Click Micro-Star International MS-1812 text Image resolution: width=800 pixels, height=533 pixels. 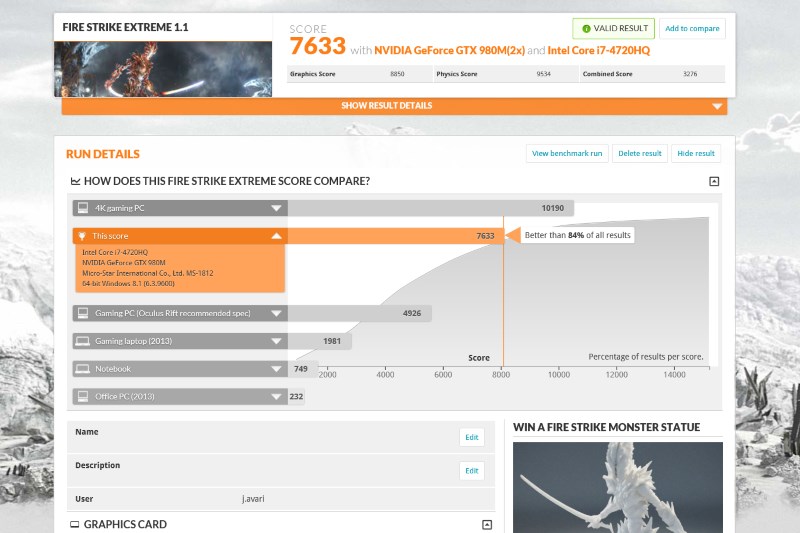pyautogui.click(x=147, y=273)
